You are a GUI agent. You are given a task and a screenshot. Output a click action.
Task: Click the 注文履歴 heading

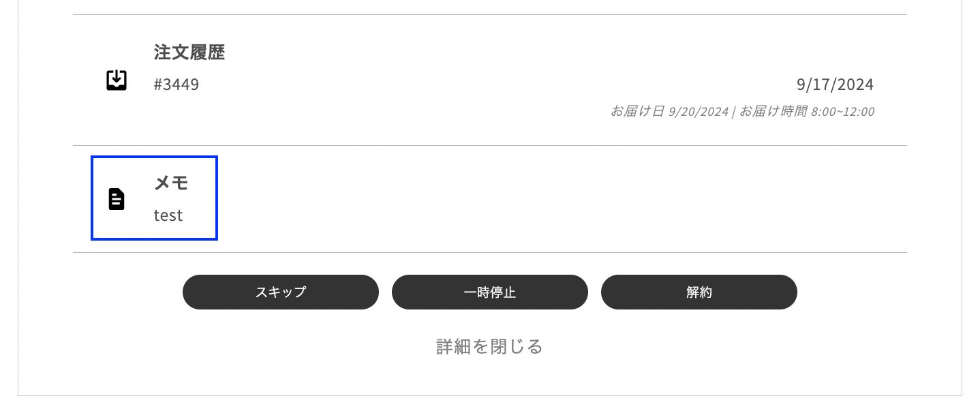(189, 52)
